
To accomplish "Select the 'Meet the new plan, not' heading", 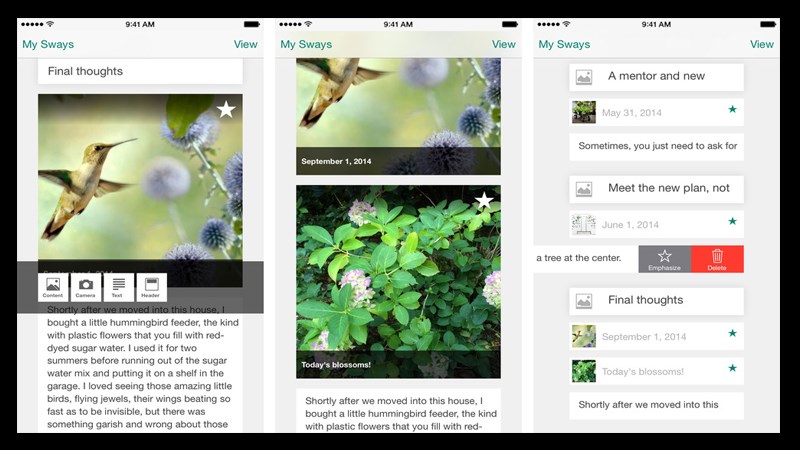I will click(669, 188).
